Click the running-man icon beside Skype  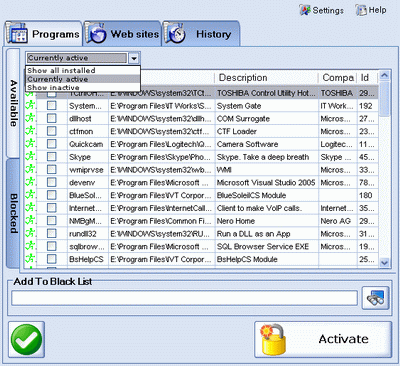coord(30,157)
